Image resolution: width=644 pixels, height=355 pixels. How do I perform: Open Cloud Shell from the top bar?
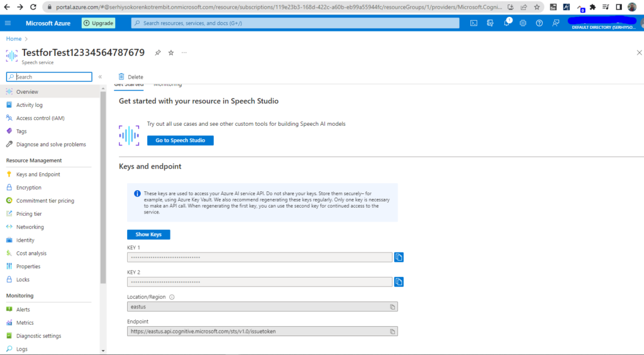474,23
